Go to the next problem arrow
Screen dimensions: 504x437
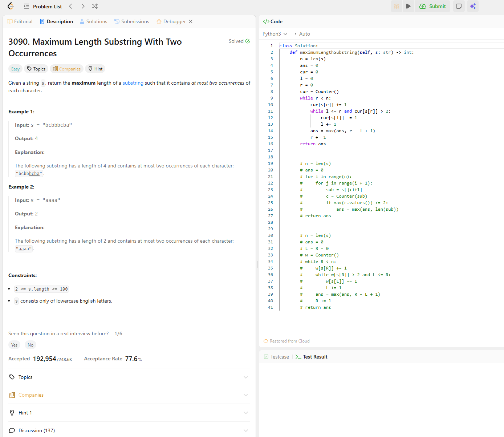[x=83, y=6]
